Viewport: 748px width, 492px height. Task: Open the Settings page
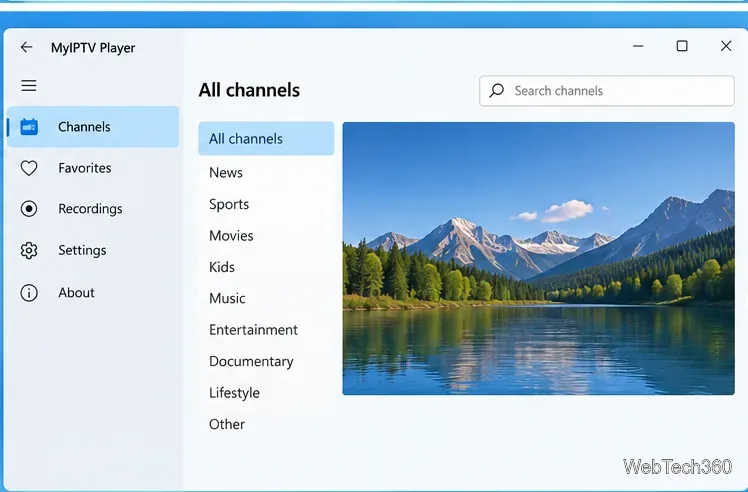[x=93, y=251]
